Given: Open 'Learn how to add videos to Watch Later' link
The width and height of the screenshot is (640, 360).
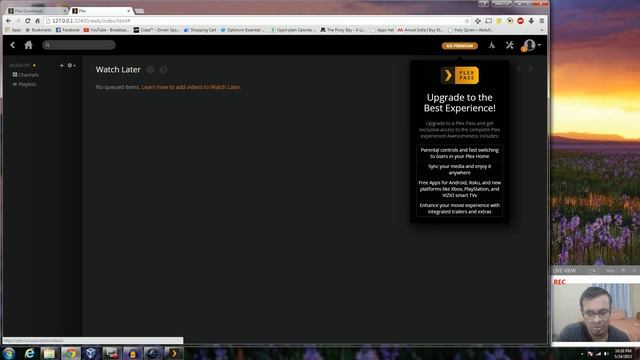Looking at the screenshot, I should [191, 87].
